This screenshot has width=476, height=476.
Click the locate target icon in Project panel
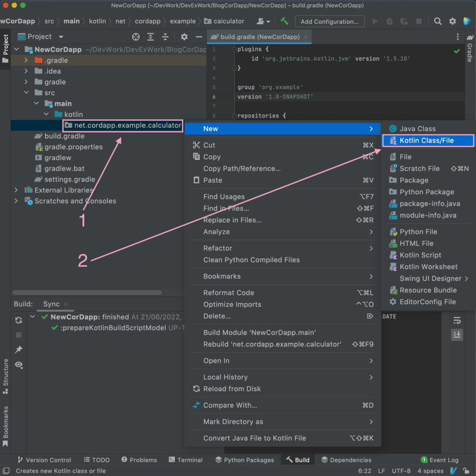click(x=136, y=37)
